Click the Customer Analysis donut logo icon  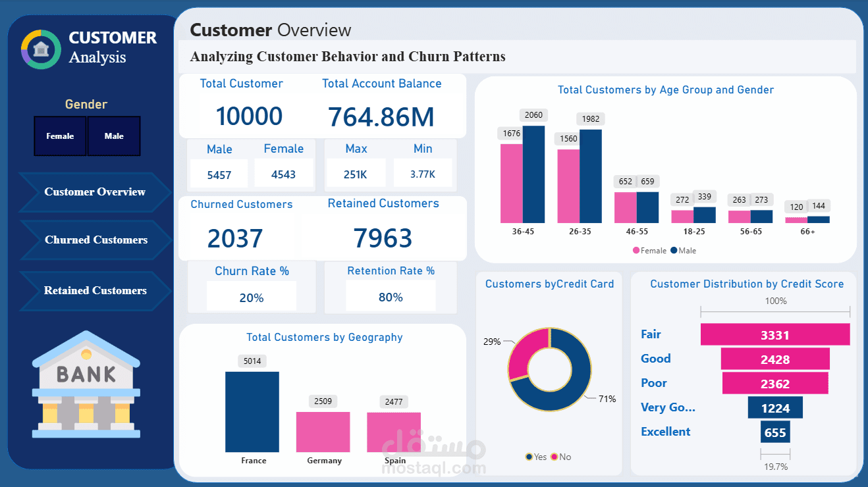(41, 49)
